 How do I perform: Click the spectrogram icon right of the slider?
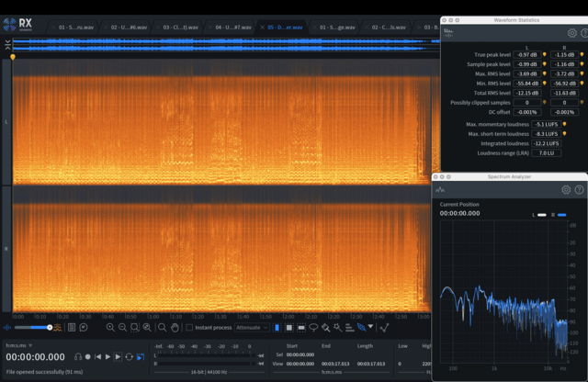point(57,328)
